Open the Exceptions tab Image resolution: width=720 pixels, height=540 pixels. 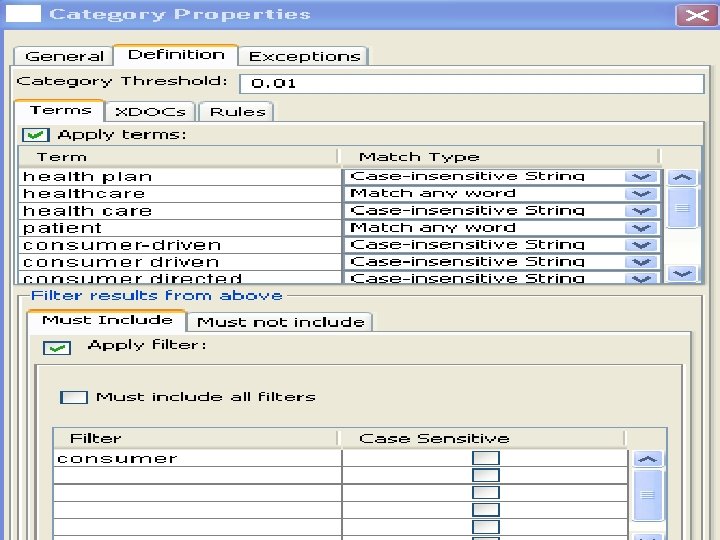(x=304, y=56)
